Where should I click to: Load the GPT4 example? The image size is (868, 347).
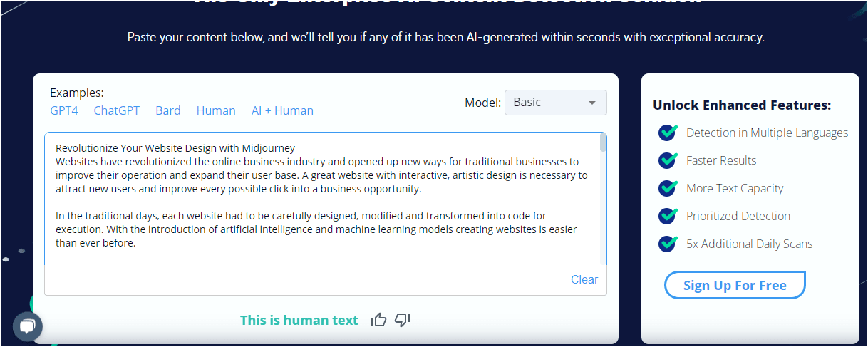point(64,110)
